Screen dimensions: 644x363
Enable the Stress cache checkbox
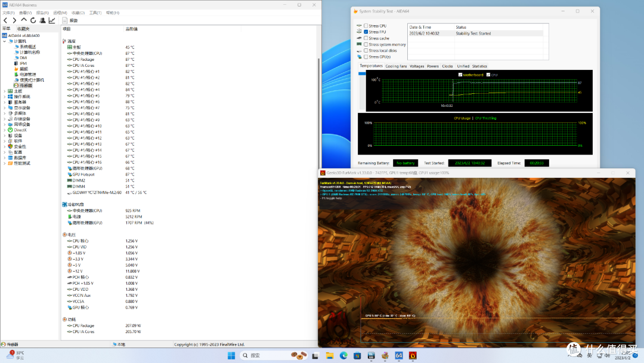(366, 38)
